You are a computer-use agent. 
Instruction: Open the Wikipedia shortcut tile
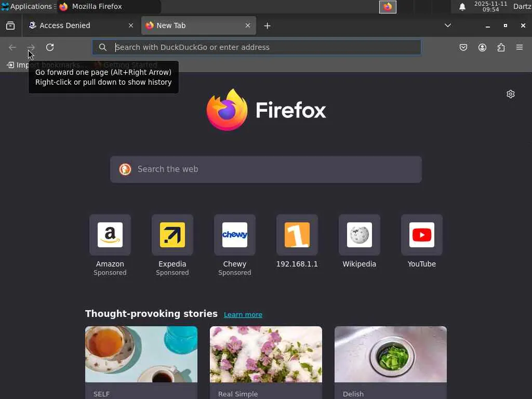tap(360, 241)
